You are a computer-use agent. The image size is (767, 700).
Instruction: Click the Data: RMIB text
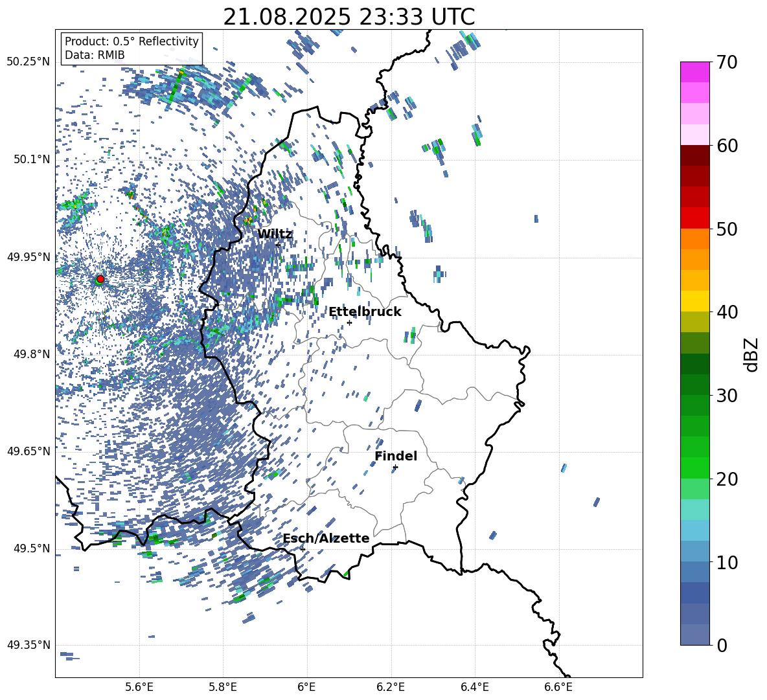(x=95, y=55)
